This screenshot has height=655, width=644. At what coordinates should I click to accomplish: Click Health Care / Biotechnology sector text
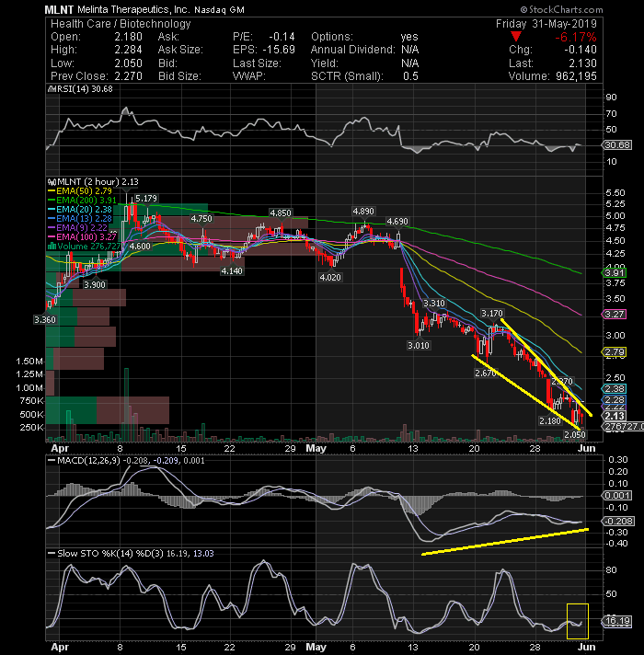(x=121, y=24)
